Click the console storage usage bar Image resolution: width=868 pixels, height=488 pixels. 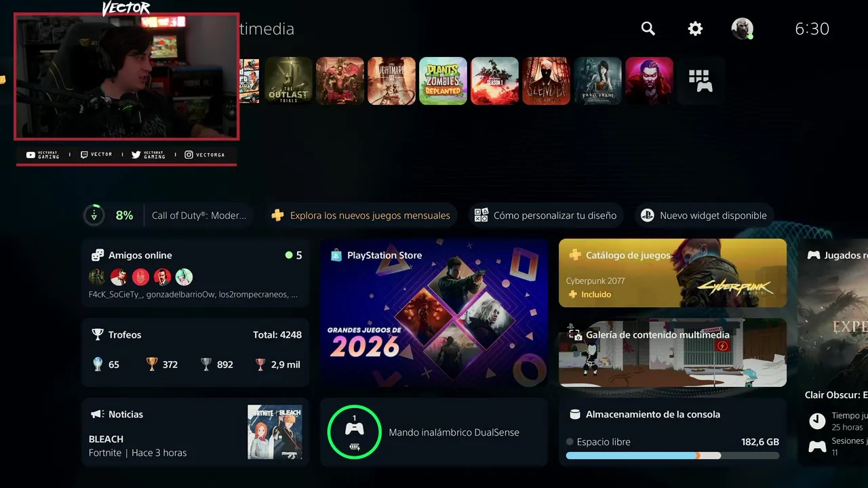pos(673,456)
